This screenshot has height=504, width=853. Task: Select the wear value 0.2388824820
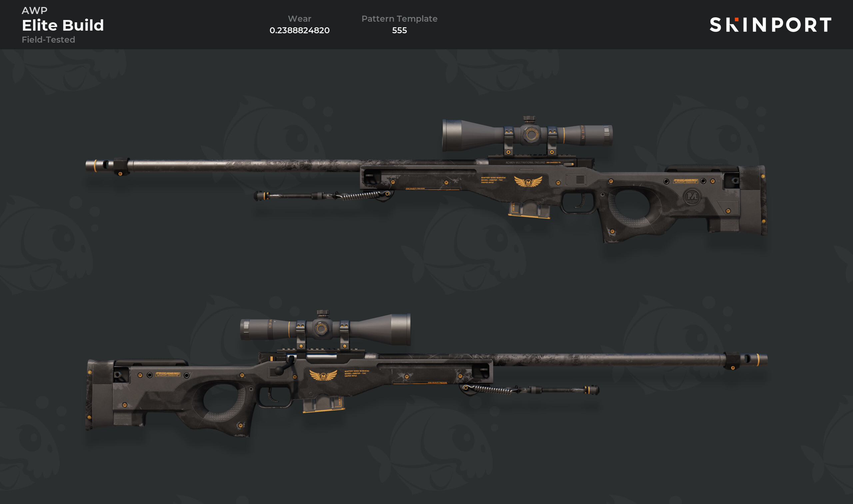coord(300,30)
